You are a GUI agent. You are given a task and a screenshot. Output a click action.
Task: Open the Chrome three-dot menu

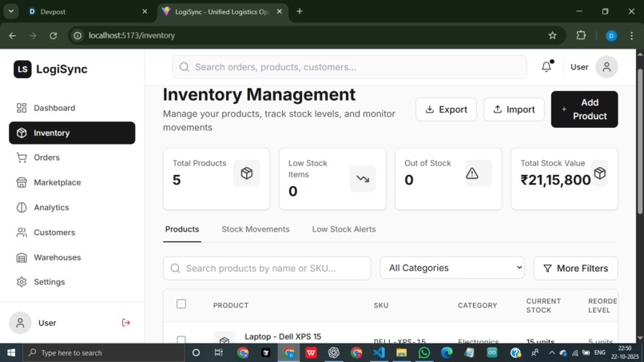[632, 36]
